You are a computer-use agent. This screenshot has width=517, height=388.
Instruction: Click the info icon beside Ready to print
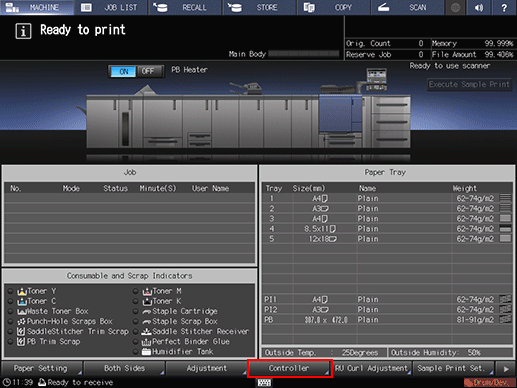23,31
